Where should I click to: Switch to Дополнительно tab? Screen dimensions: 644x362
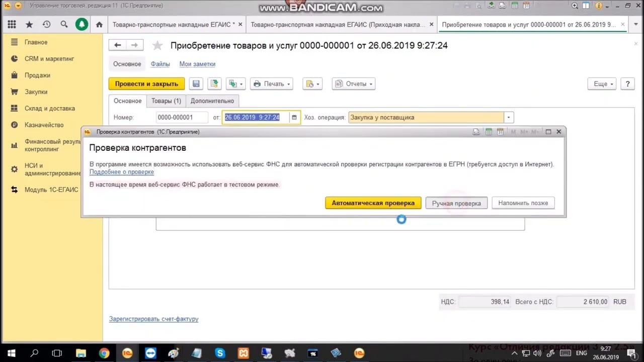212,101
